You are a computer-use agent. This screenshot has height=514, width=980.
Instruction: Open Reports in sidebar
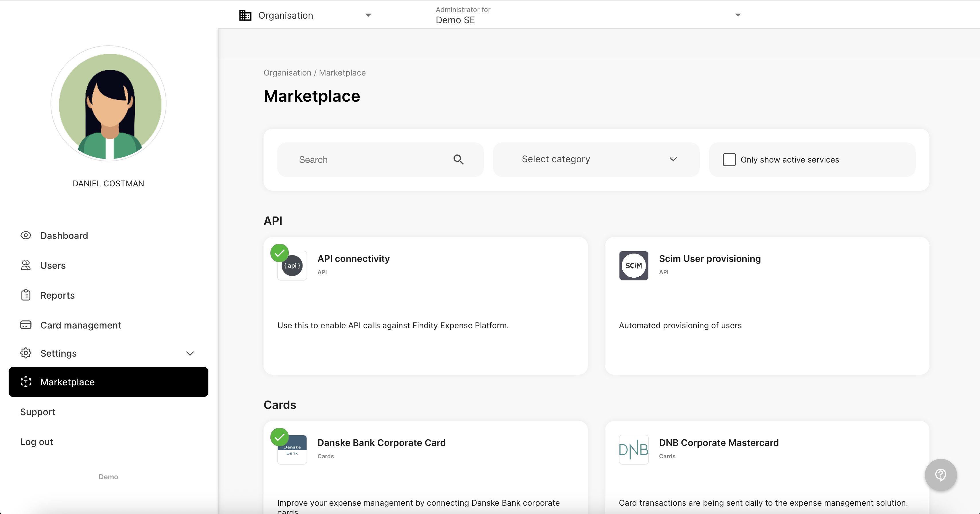[x=109, y=295]
